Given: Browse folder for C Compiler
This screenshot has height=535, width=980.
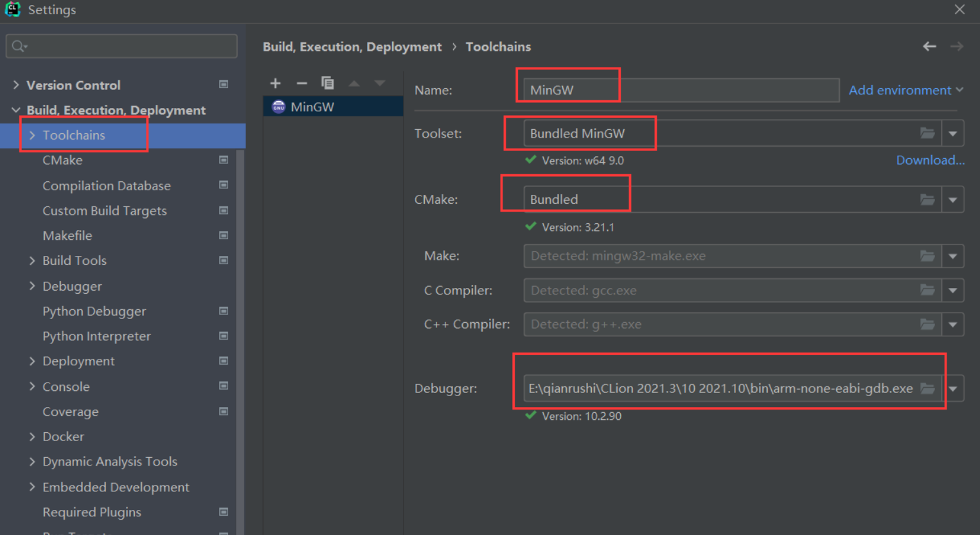Looking at the screenshot, I should click(927, 290).
